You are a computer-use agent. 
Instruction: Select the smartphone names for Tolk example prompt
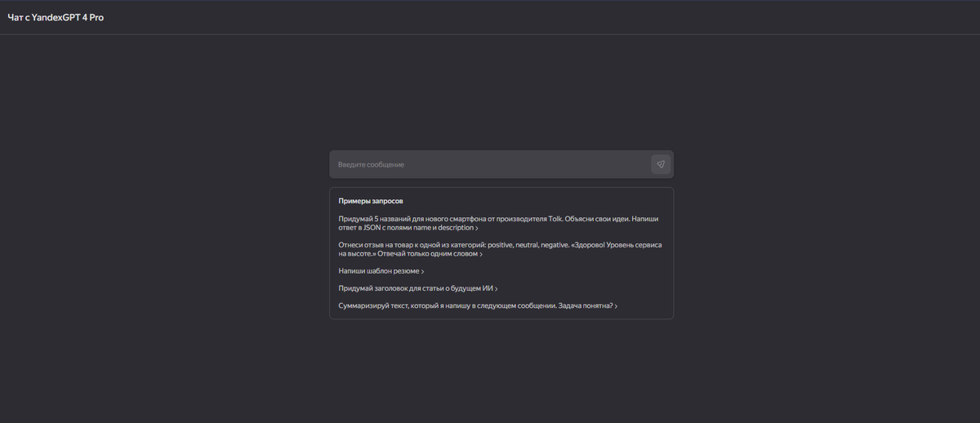pos(498,223)
